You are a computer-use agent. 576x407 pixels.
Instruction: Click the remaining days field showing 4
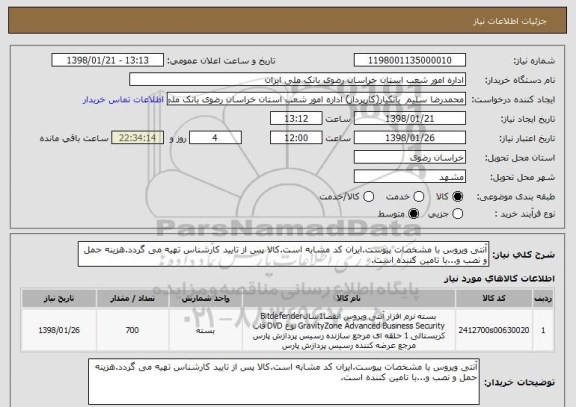click(215, 138)
